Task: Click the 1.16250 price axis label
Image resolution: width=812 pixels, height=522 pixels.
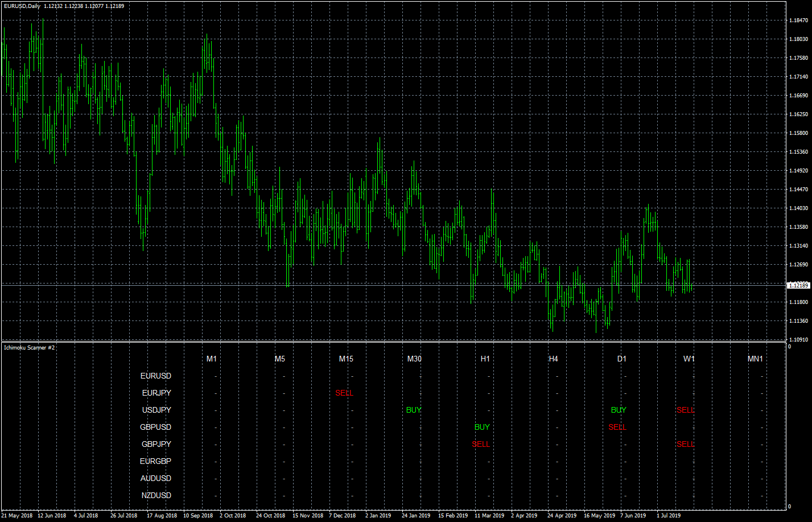Action: point(798,114)
